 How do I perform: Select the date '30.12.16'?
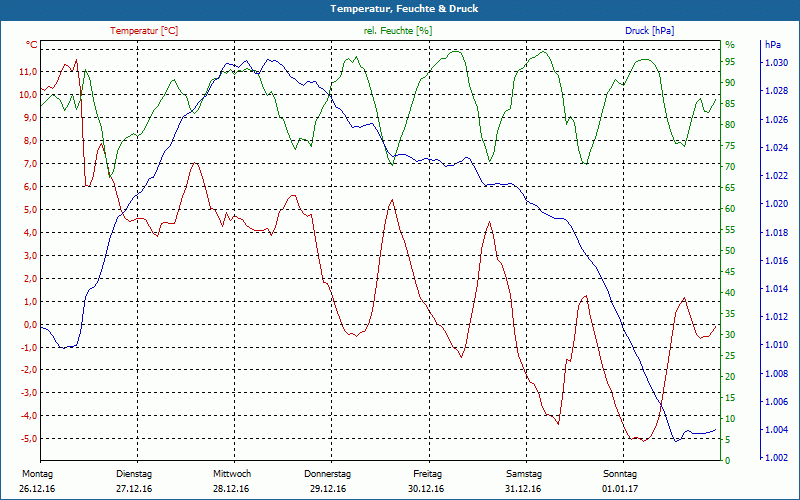(x=426, y=489)
